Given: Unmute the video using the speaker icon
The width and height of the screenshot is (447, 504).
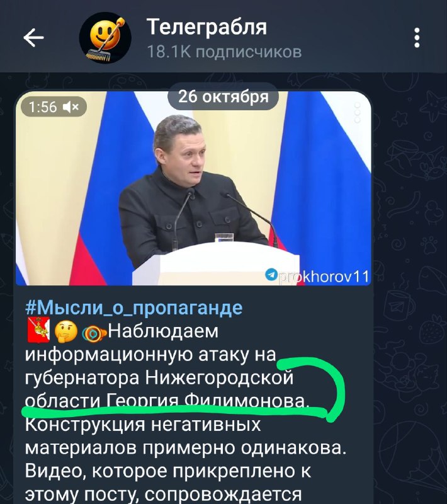Looking at the screenshot, I should pyautogui.click(x=71, y=107).
